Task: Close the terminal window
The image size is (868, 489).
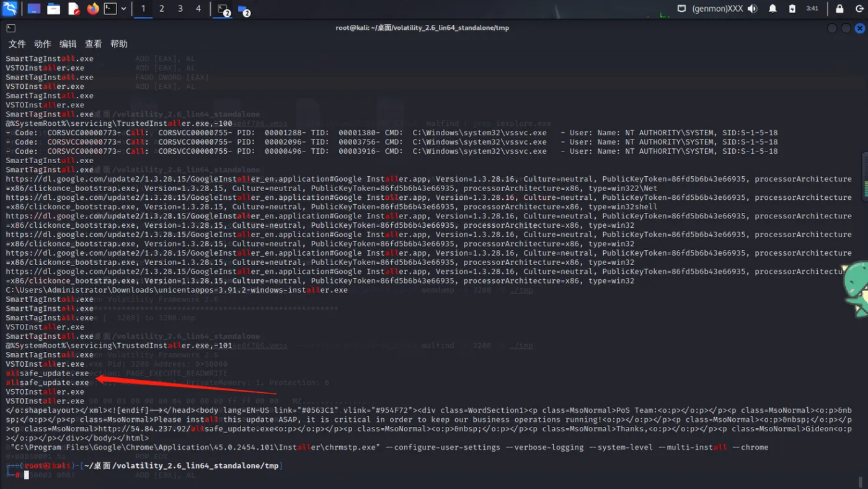Action: pos(860,28)
